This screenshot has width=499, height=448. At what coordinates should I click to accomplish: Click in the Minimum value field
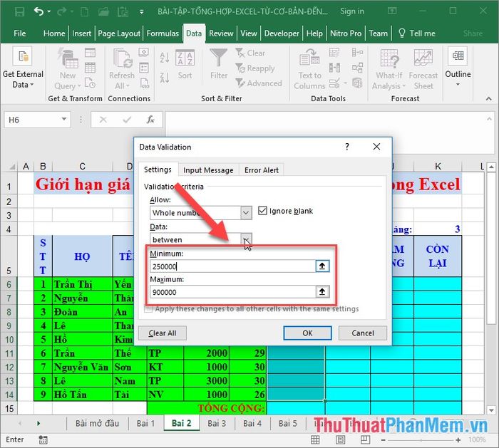pyautogui.click(x=232, y=266)
